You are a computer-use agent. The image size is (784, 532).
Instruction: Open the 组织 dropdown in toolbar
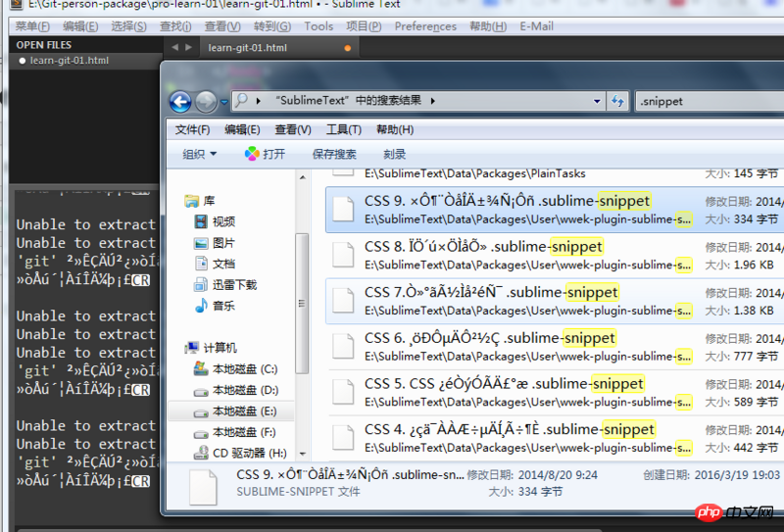click(200, 154)
